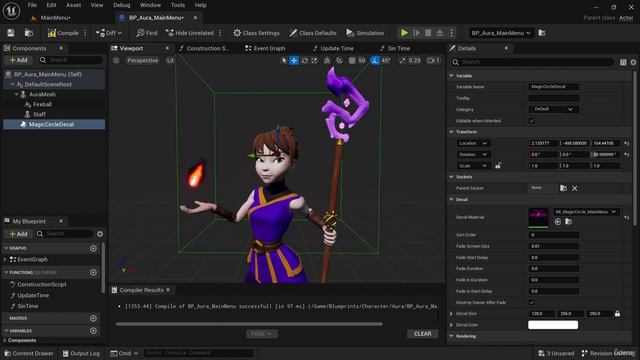Viewport: 640px width, 360px height.
Task: Toggle scale lock icon
Action: pos(498,166)
